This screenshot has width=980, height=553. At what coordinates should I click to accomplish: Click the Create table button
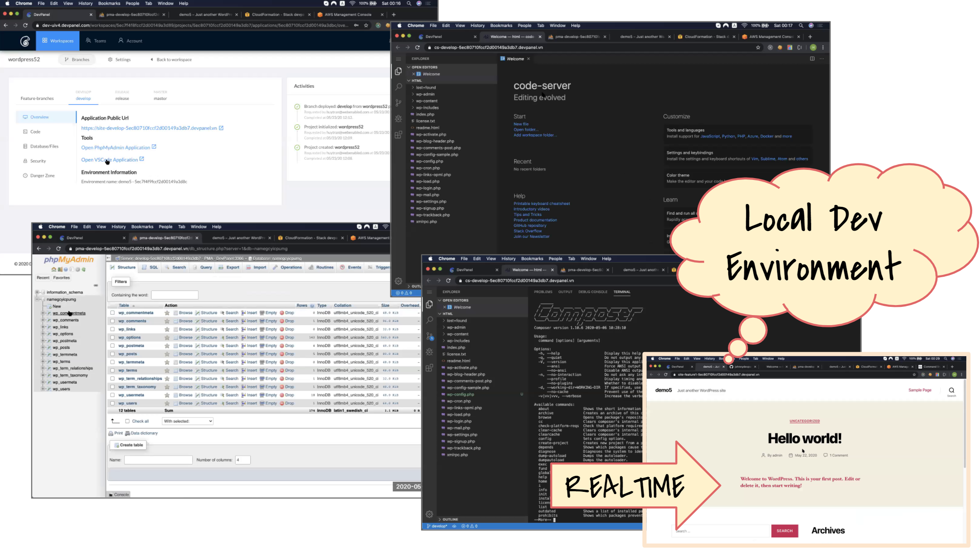pyautogui.click(x=128, y=445)
